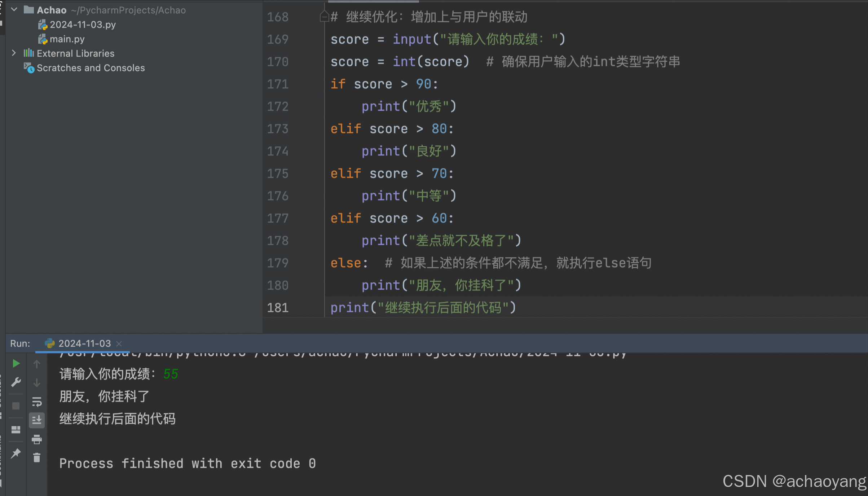Viewport: 868px width, 496px height.
Task: Click the up arrow in the Run toolbar
Action: pos(36,364)
